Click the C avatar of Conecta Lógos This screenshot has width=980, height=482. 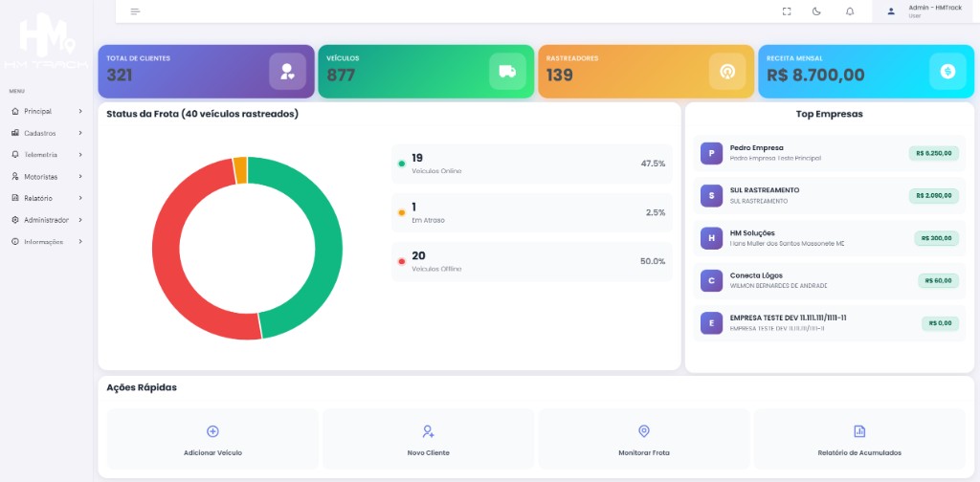711,280
